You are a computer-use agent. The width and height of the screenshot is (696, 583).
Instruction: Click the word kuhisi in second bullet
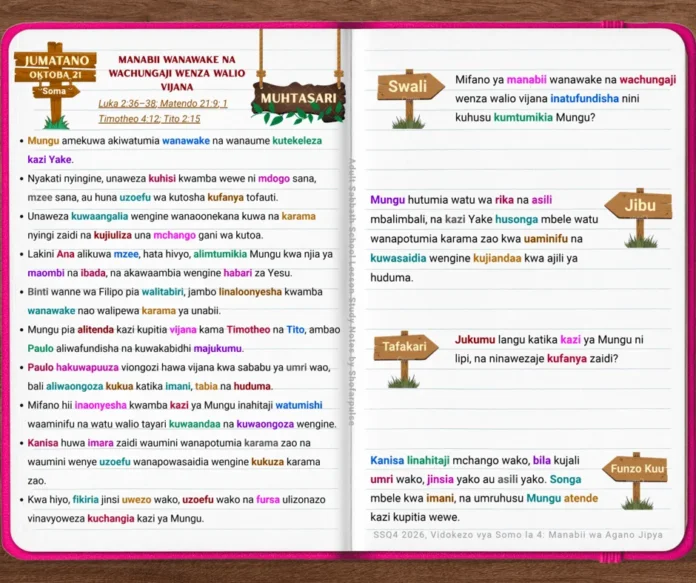[162, 178]
